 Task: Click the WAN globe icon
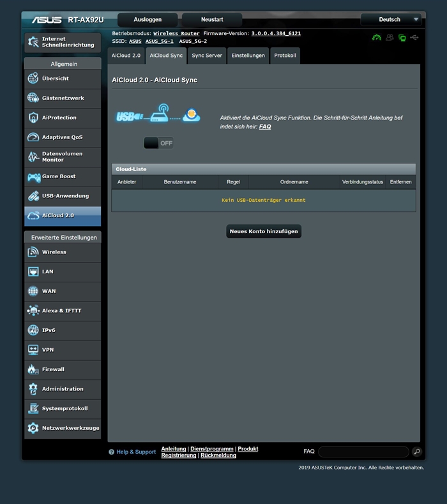[33, 291]
